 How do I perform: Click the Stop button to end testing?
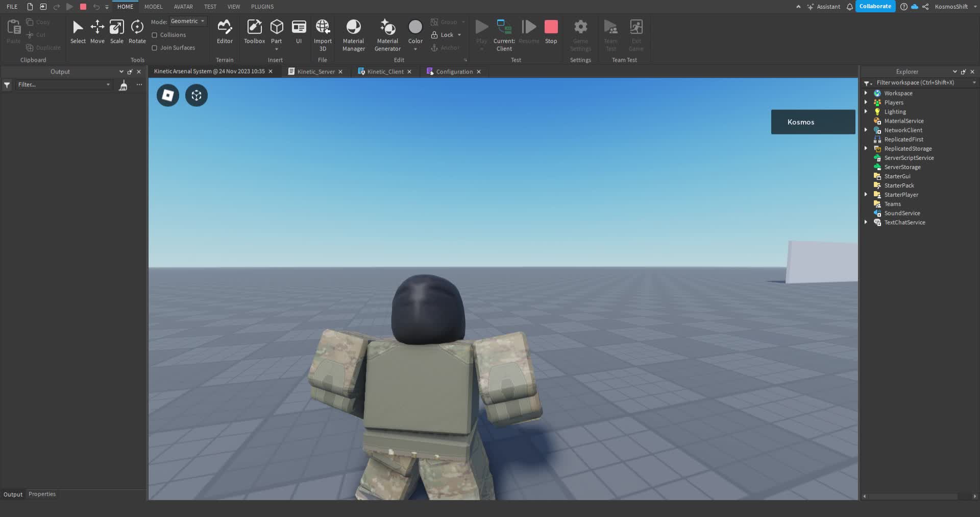pos(551,32)
